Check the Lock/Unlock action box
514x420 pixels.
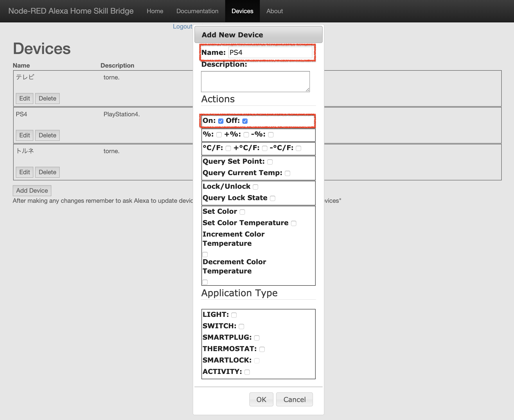[255, 187]
